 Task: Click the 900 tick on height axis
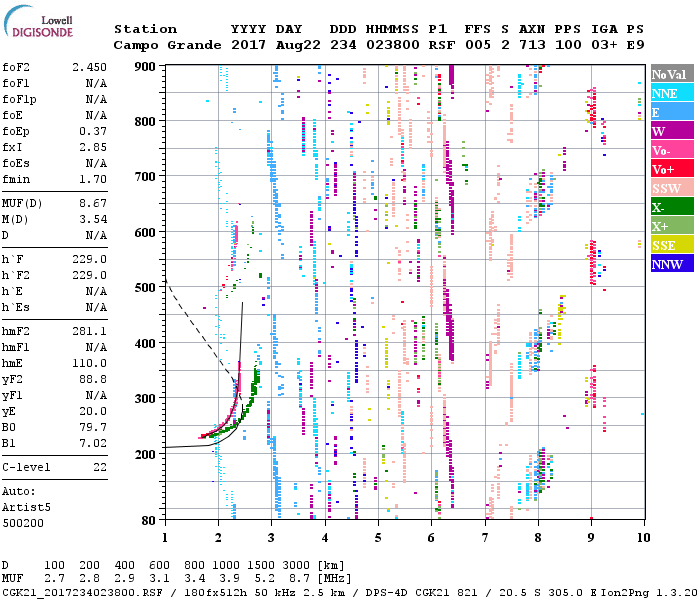tap(147, 66)
